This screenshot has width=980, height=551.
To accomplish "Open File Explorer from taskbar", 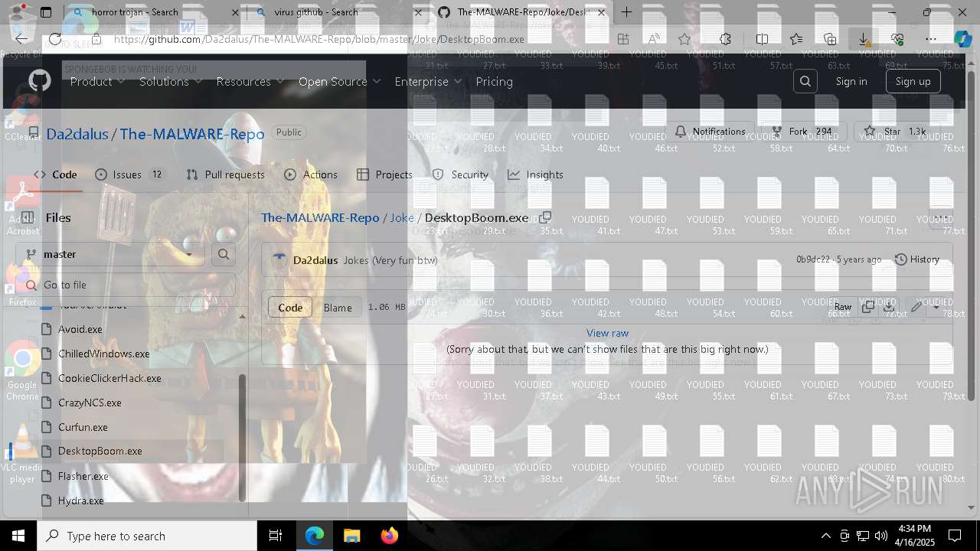I will click(351, 536).
